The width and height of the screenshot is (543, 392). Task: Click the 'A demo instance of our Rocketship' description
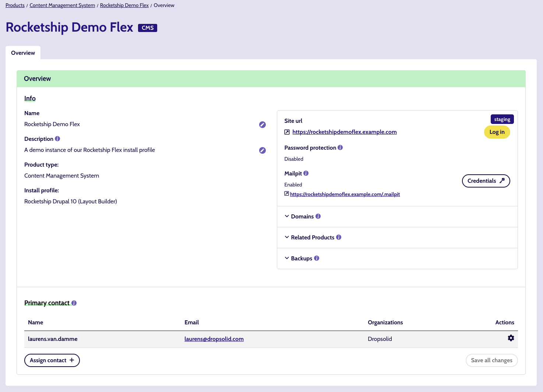tap(89, 150)
